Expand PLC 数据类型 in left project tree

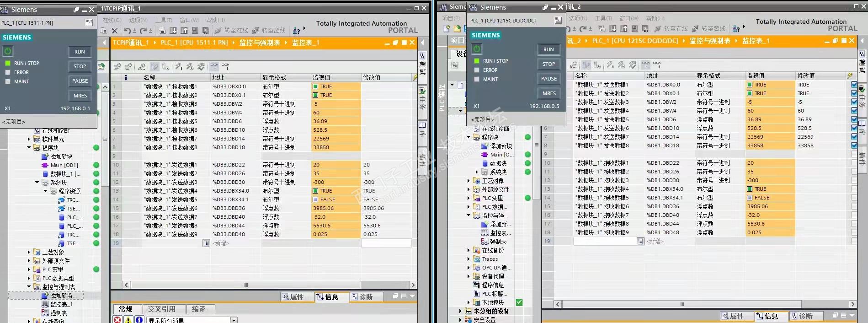pyautogui.click(x=29, y=278)
